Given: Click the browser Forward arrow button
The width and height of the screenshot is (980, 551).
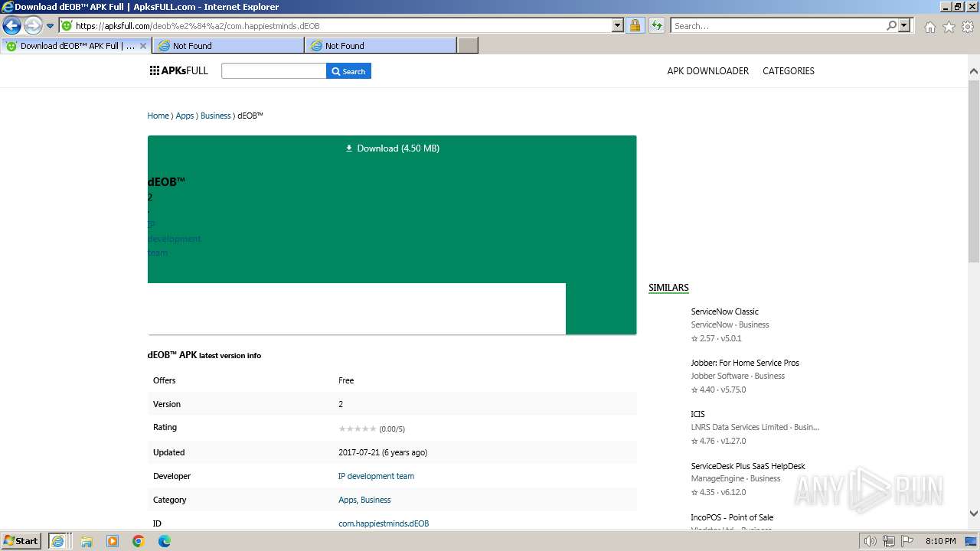Looking at the screenshot, I should 32,26.
